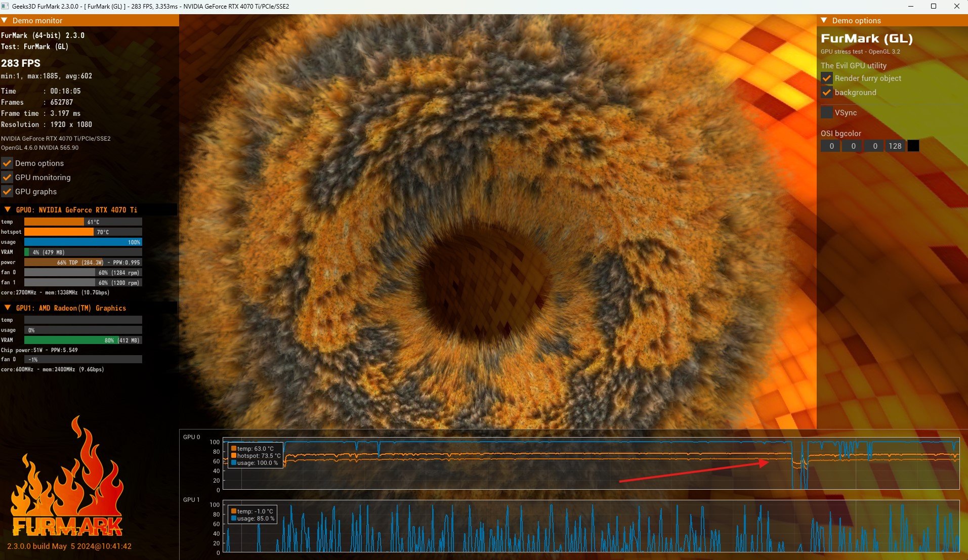The image size is (968, 560).
Task: Collapse the Demo options panel triangle at right
Action: point(824,21)
